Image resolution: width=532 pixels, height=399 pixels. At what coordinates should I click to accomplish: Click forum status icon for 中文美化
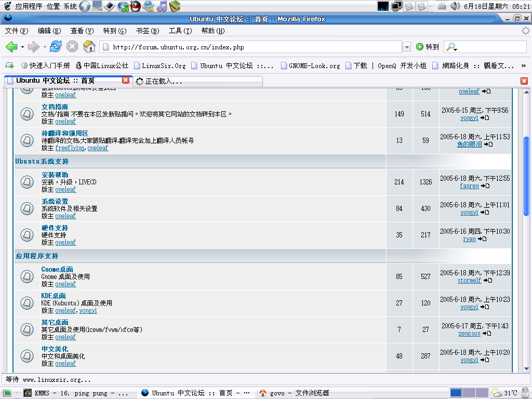point(27,356)
